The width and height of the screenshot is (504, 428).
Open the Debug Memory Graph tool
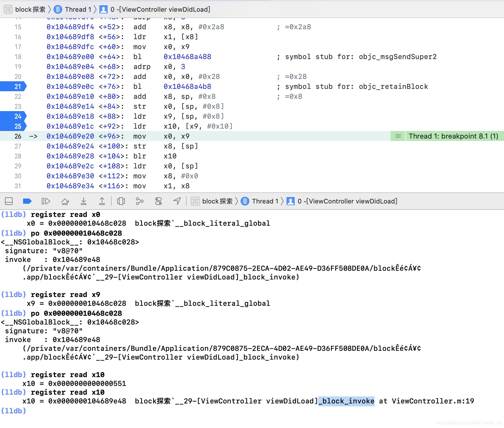click(140, 201)
